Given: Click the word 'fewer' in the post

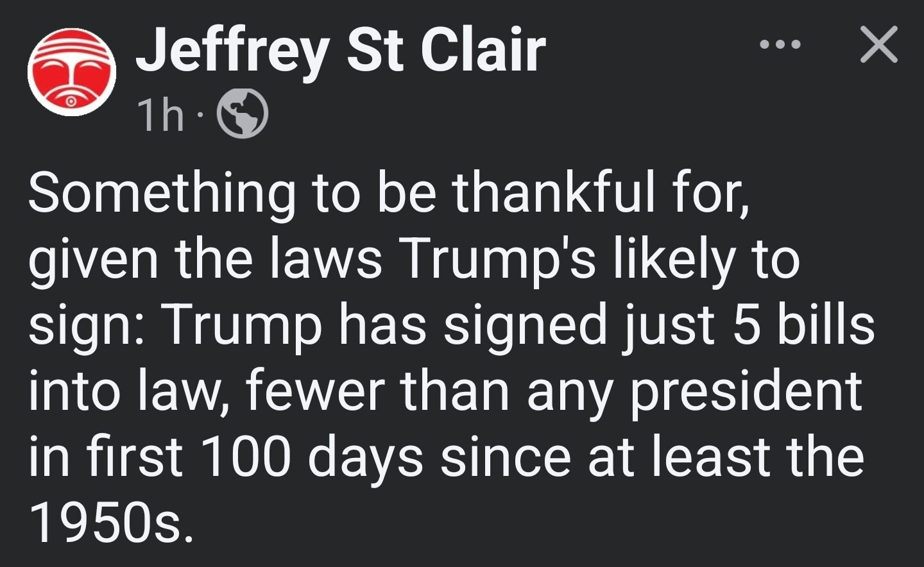Looking at the screenshot, I should (x=315, y=391).
